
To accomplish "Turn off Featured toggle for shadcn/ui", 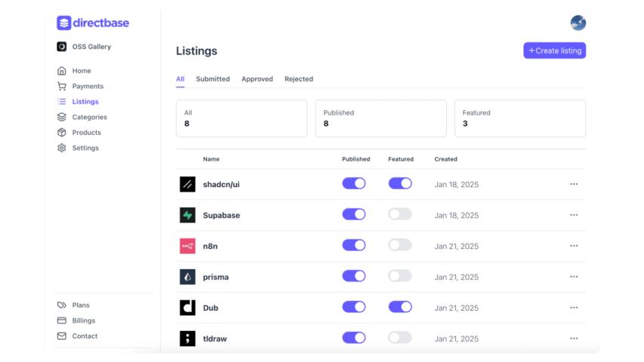I will tap(400, 183).
